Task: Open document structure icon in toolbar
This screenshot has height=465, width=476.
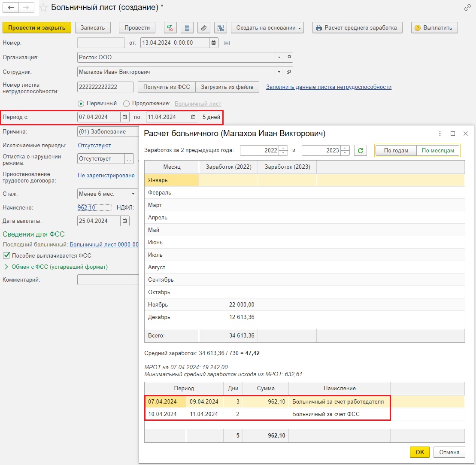Action: pos(220,27)
